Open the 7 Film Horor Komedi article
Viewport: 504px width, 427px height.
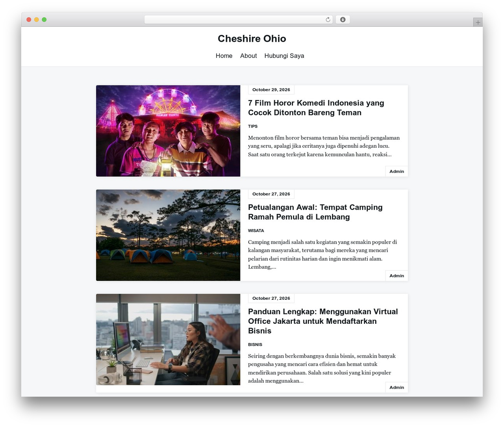tap(316, 108)
